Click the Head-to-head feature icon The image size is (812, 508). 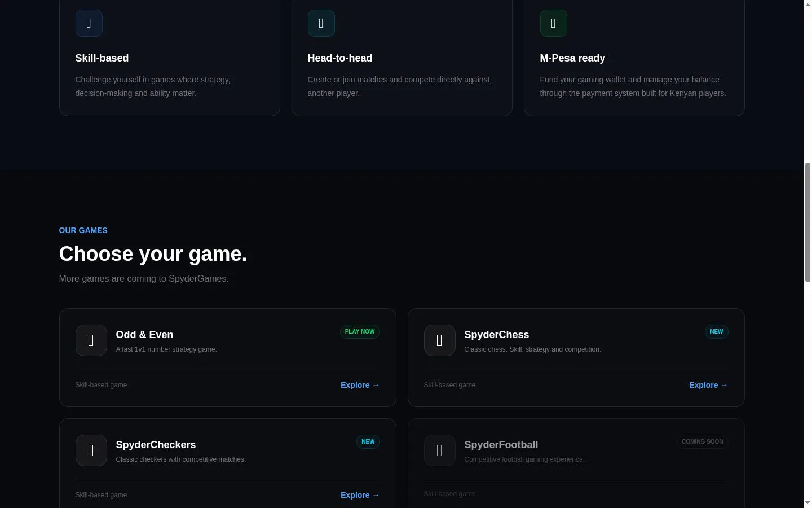tap(321, 23)
